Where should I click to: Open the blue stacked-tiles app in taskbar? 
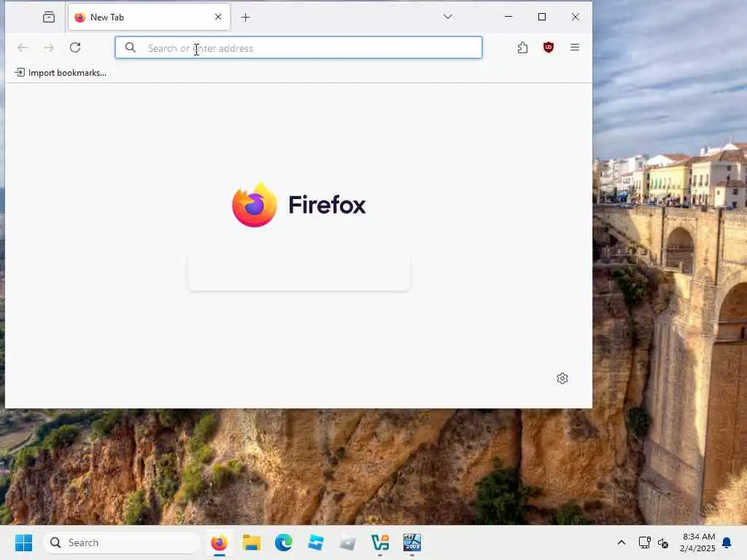(x=315, y=542)
